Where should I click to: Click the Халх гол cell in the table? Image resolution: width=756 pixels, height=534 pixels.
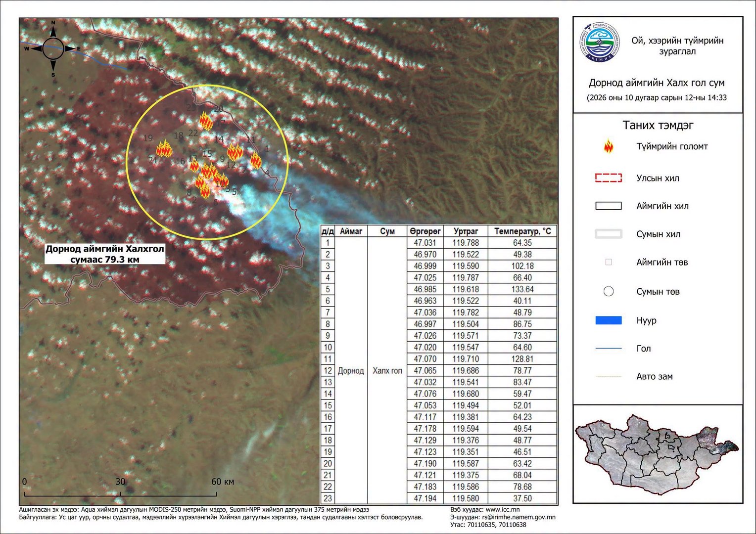[387, 371]
